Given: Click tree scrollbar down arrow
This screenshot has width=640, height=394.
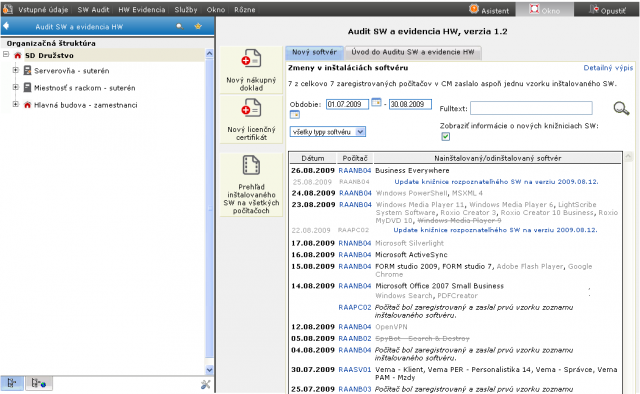Looking at the screenshot, I should (x=209, y=370).
